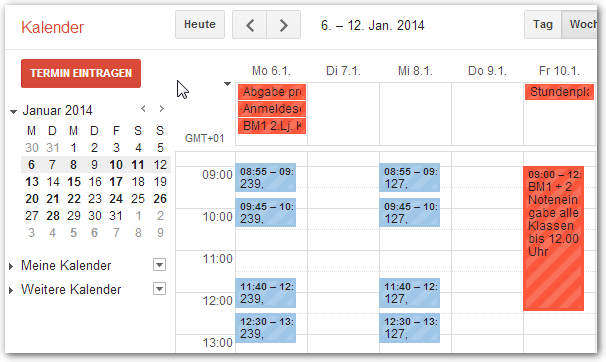
Task: Go to next week with right arrow
Action: click(x=284, y=25)
